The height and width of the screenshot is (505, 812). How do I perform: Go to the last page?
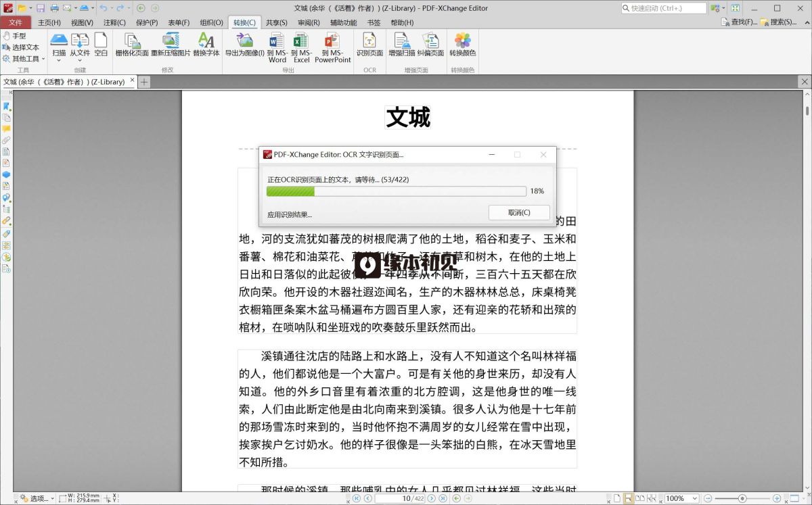tap(443, 498)
